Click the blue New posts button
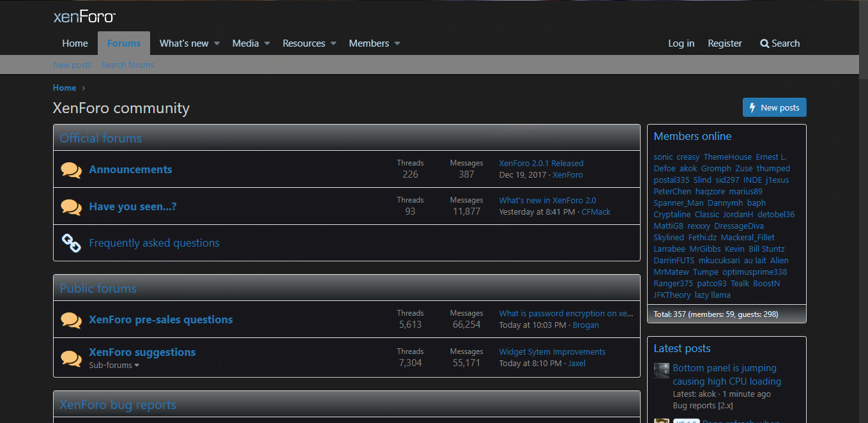The width and height of the screenshot is (868, 423). coord(774,107)
